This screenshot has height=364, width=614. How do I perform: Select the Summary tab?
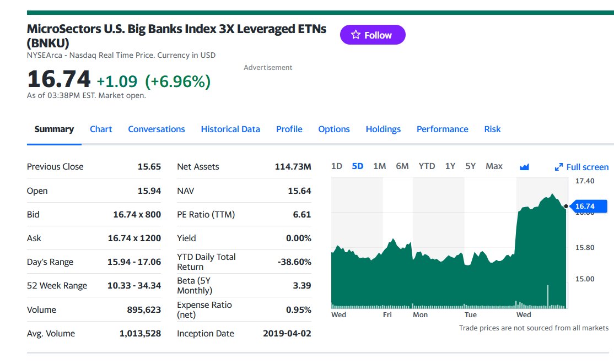pos(54,129)
